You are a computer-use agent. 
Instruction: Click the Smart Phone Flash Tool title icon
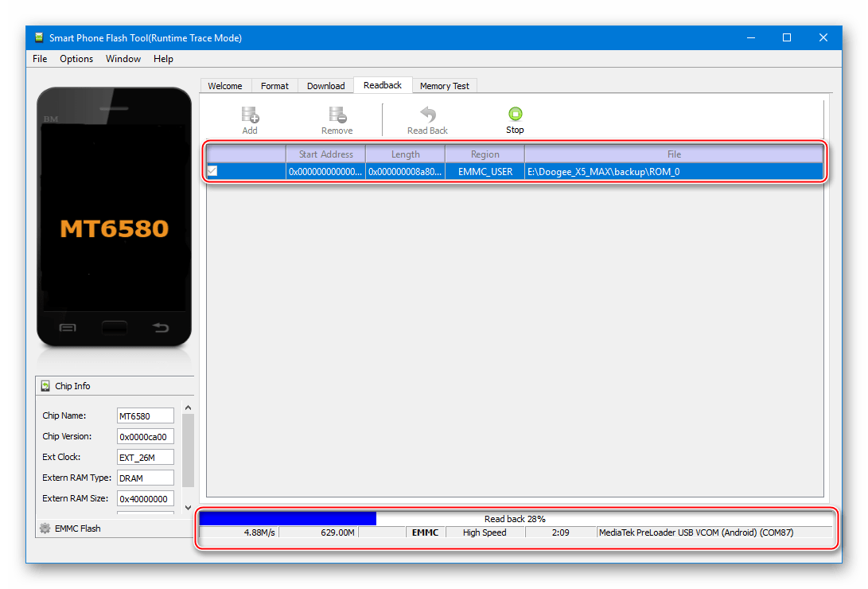tap(39, 37)
